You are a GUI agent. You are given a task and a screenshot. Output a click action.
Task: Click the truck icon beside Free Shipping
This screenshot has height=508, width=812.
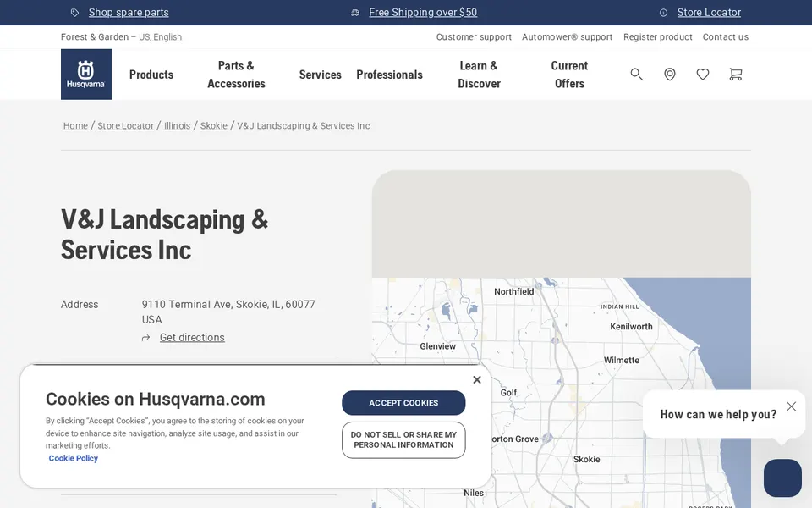(355, 13)
